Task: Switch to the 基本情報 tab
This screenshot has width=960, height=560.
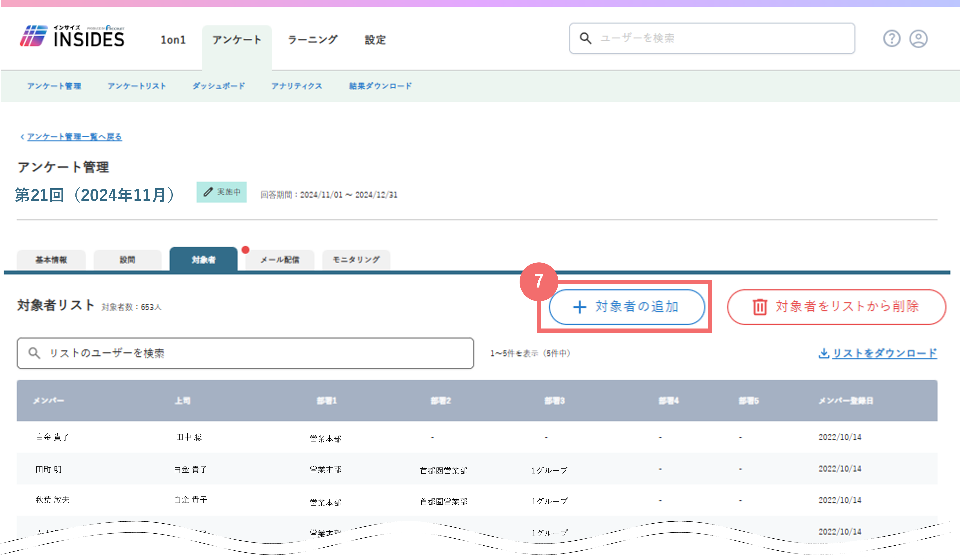Action: [x=51, y=260]
